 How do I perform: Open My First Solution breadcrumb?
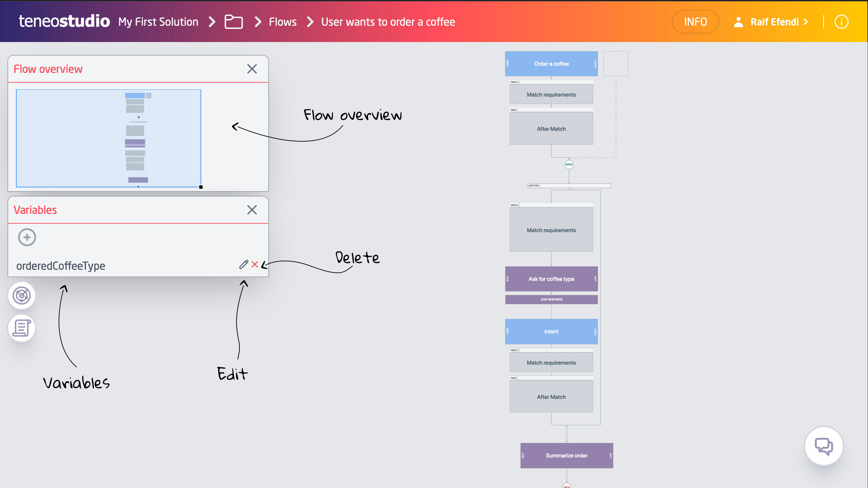tap(158, 22)
